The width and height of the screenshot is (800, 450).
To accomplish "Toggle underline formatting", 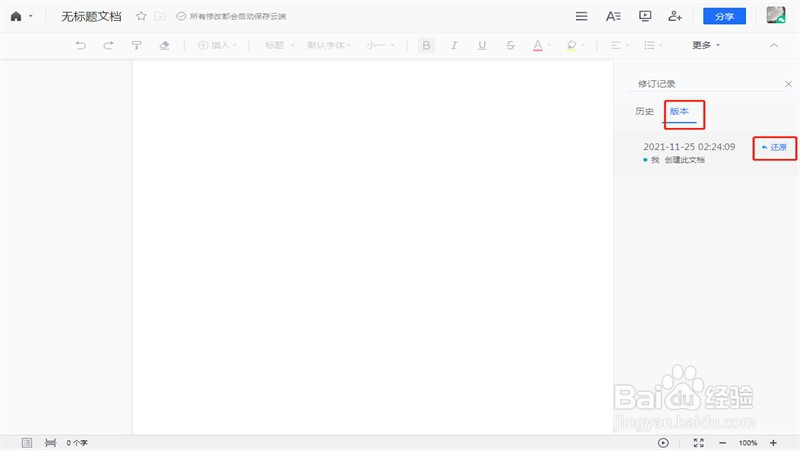I will [x=482, y=45].
